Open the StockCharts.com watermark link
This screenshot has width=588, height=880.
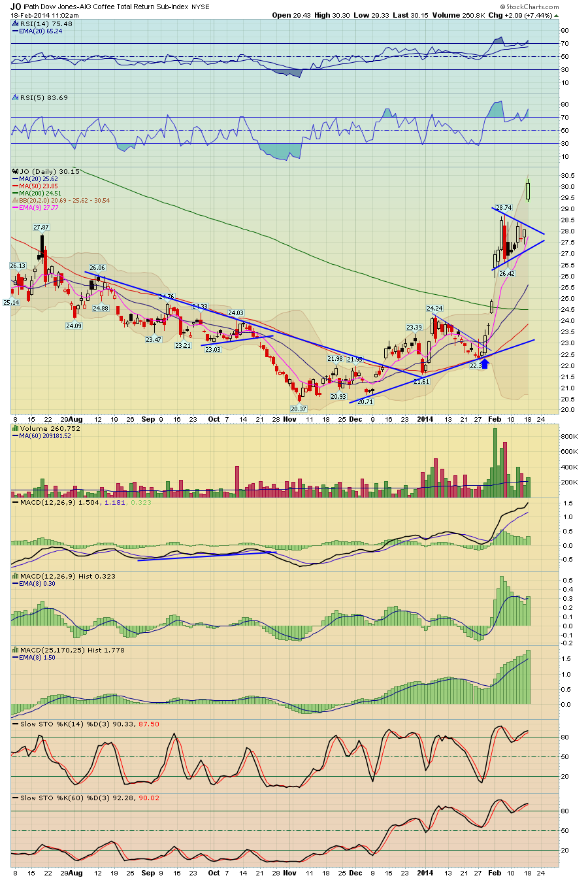pos(531,7)
